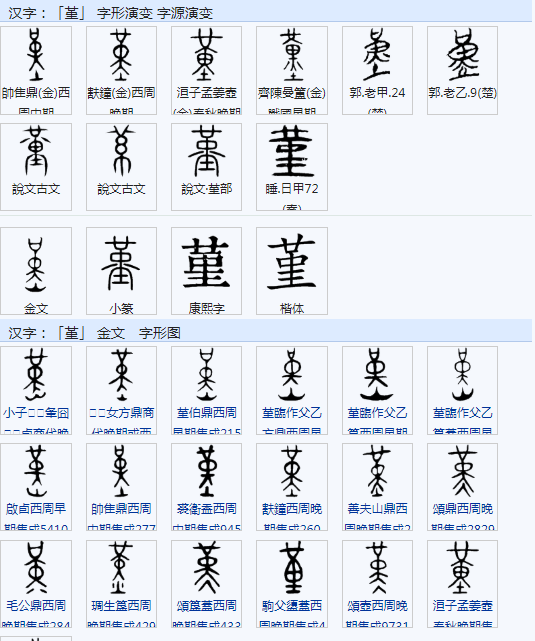Open the 帥隹鼎(金)西周中期 glyph card

pos(36,70)
